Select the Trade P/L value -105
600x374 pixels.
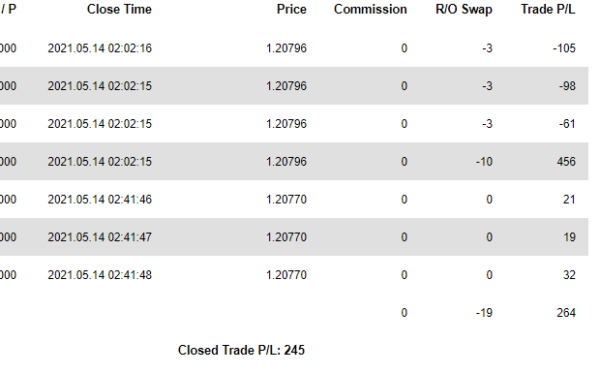coord(564,48)
